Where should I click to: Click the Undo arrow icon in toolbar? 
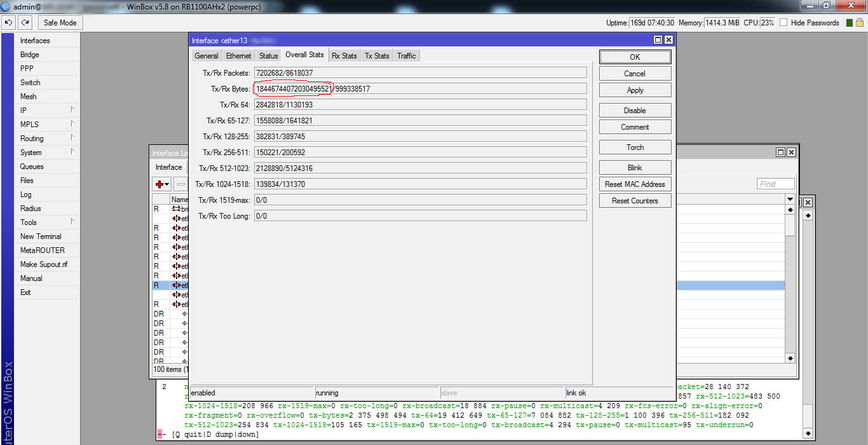[9, 23]
